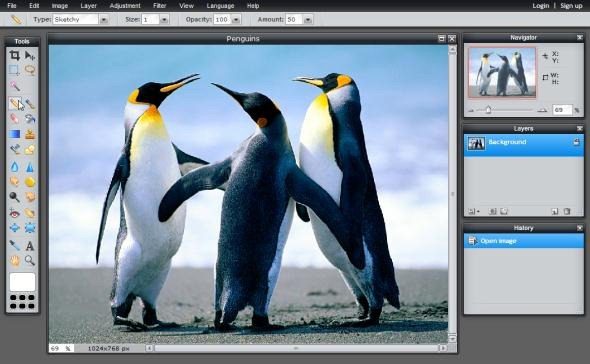Click the Sign up link
The width and height of the screenshot is (590, 364).
571,6
